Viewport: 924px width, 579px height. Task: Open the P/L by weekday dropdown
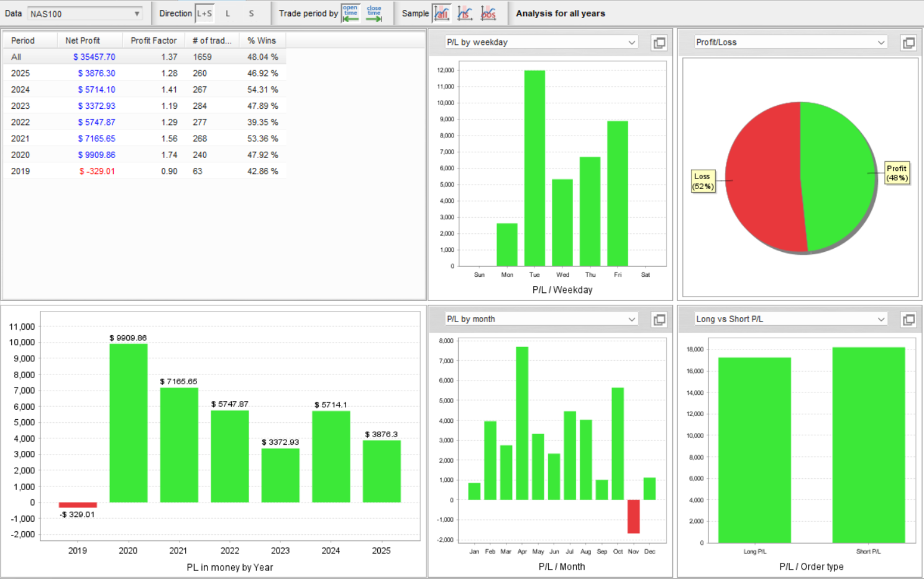pos(541,42)
